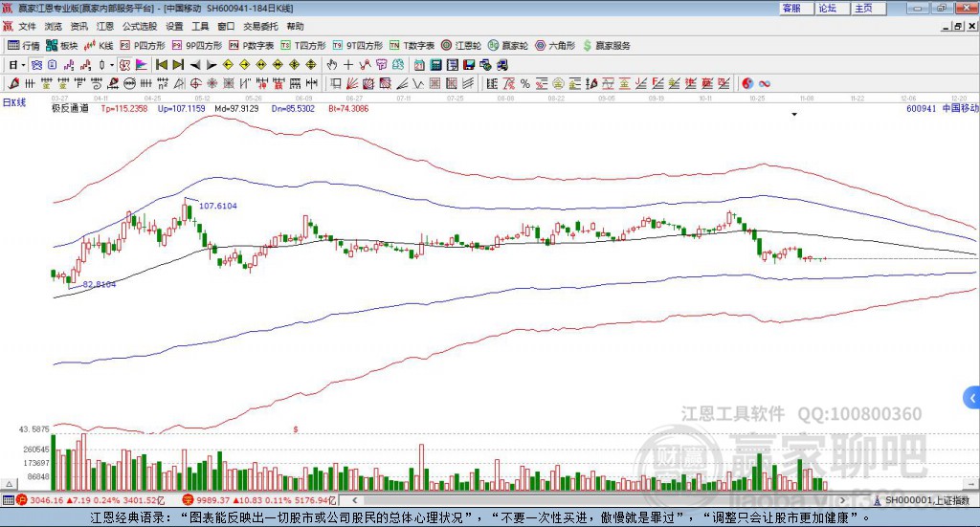
Task: Open the 公式选股 menu
Action: (x=140, y=26)
